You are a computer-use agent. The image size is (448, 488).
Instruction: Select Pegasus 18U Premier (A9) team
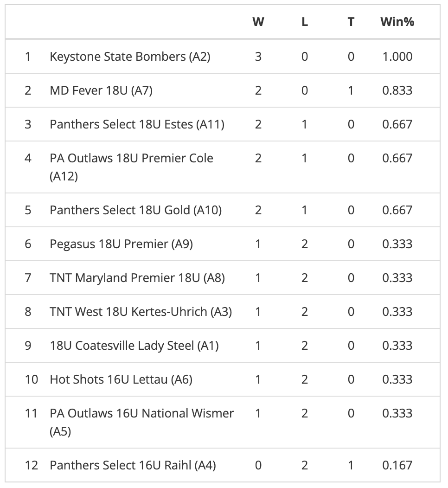[x=121, y=244]
